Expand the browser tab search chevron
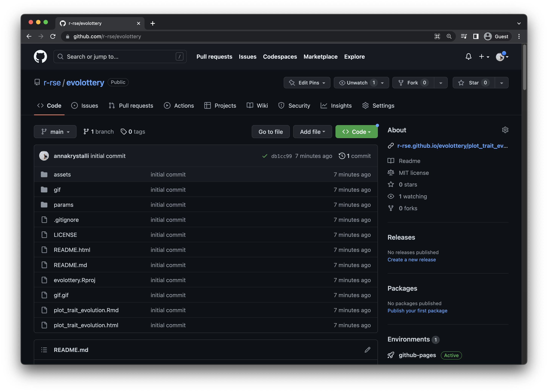This screenshot has height=392, width=548. click(519, 23)
